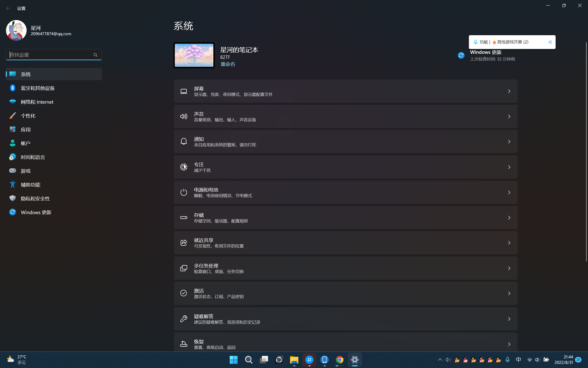Open File Explorer from the taskbar
This screenshot has height=368, width=588.
tap(294, 359)
